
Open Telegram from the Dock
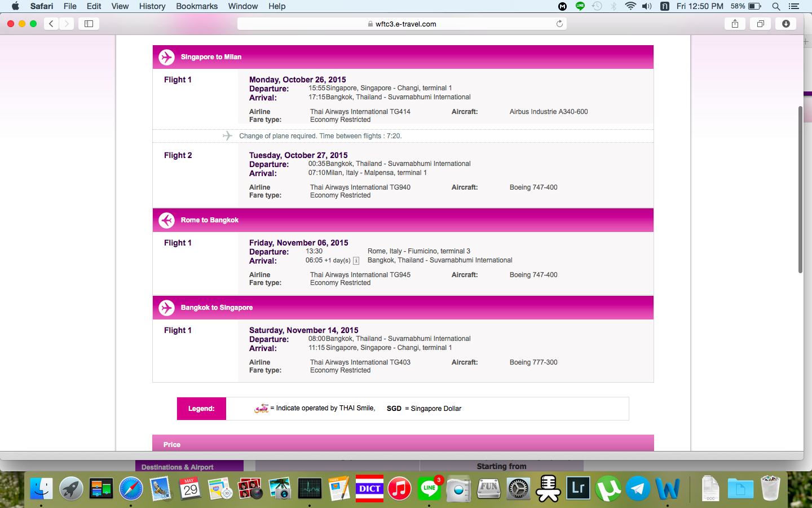[638, 489]
